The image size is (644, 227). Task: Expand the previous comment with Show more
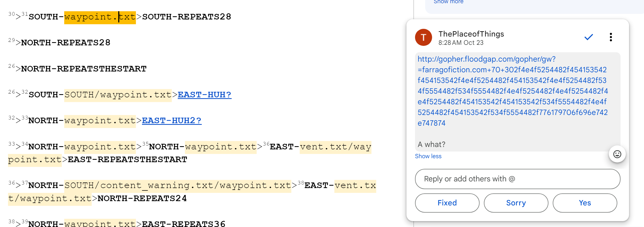448,2
